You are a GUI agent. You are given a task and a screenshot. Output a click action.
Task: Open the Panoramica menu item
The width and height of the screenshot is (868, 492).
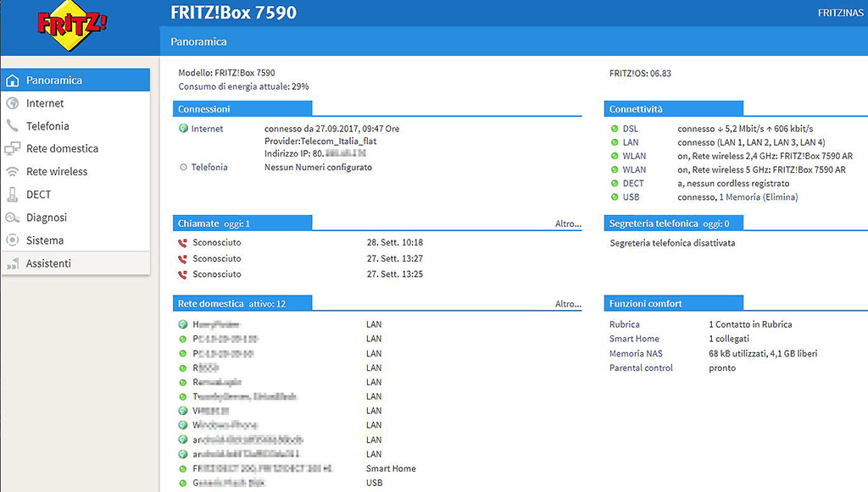point(54,80)
